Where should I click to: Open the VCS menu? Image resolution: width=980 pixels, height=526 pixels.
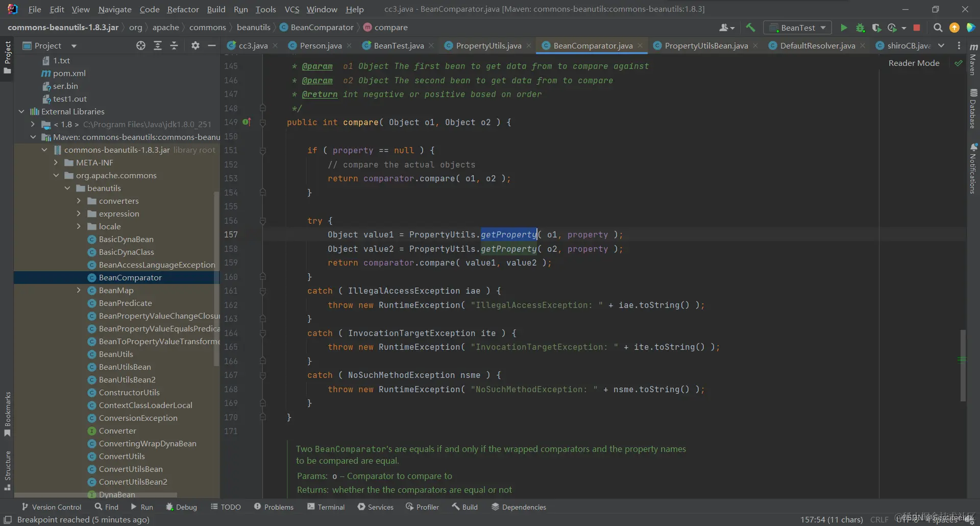click(x=292, y=9)
